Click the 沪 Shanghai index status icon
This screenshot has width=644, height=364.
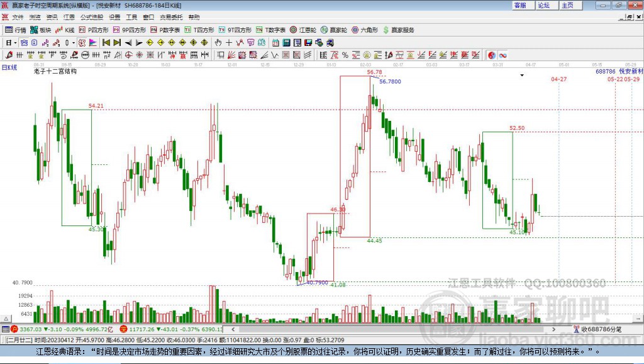[14, 329]
